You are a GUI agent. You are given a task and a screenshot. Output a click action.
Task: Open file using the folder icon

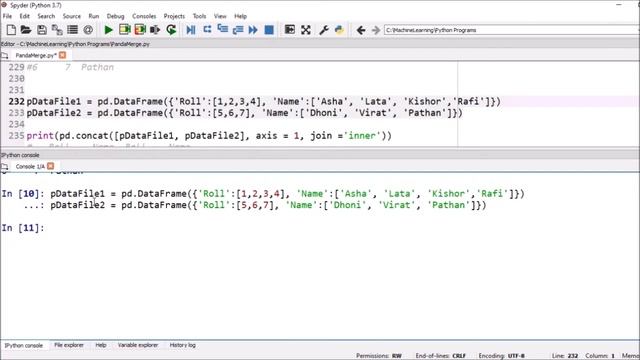click(x=26, y=30)
